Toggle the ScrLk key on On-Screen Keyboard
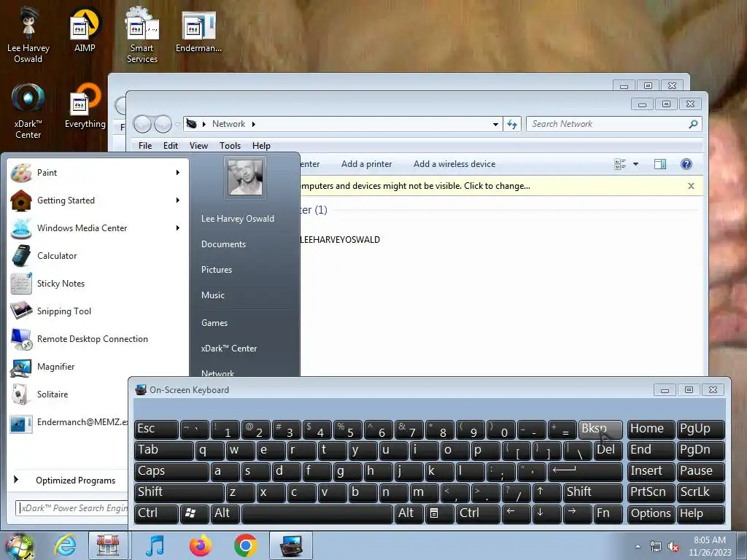 point(700,492)
